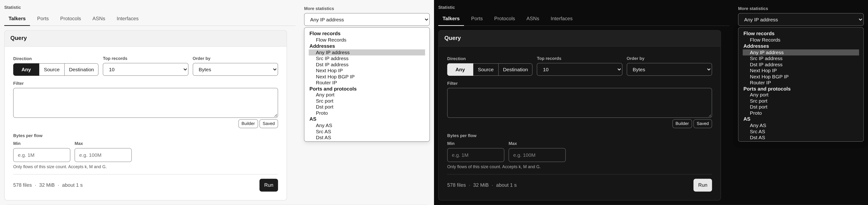Choose Src port in dark list

pos(801,101)
